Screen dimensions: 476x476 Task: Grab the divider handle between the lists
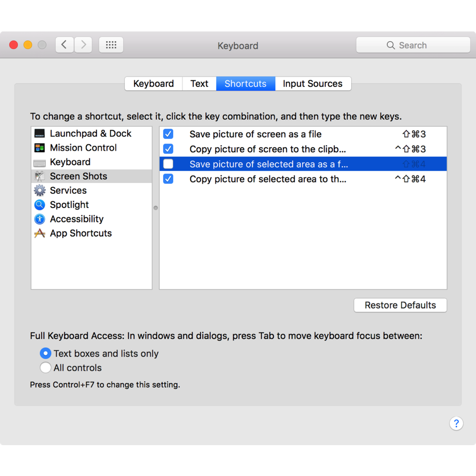point(156,208)
